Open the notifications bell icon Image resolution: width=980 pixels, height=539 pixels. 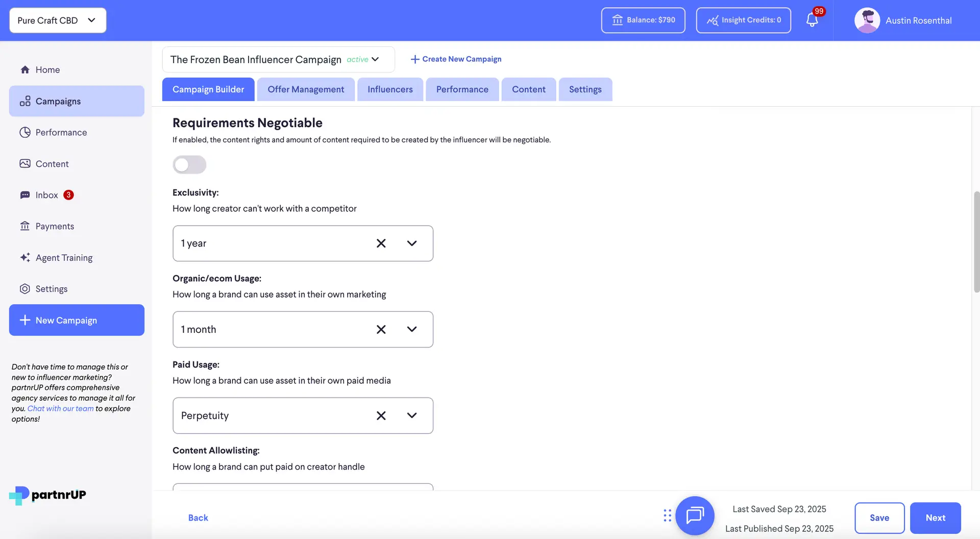[812, 20]
